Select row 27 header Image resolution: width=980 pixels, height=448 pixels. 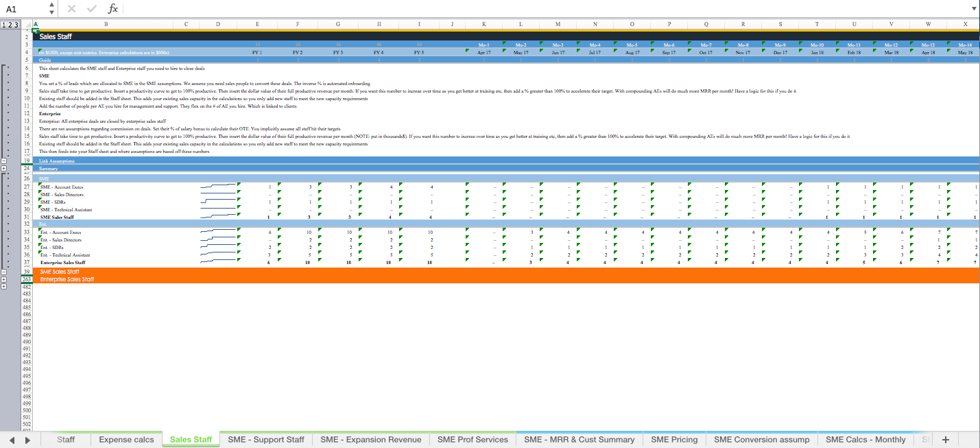pyautogui.click(x=27, y=187)
